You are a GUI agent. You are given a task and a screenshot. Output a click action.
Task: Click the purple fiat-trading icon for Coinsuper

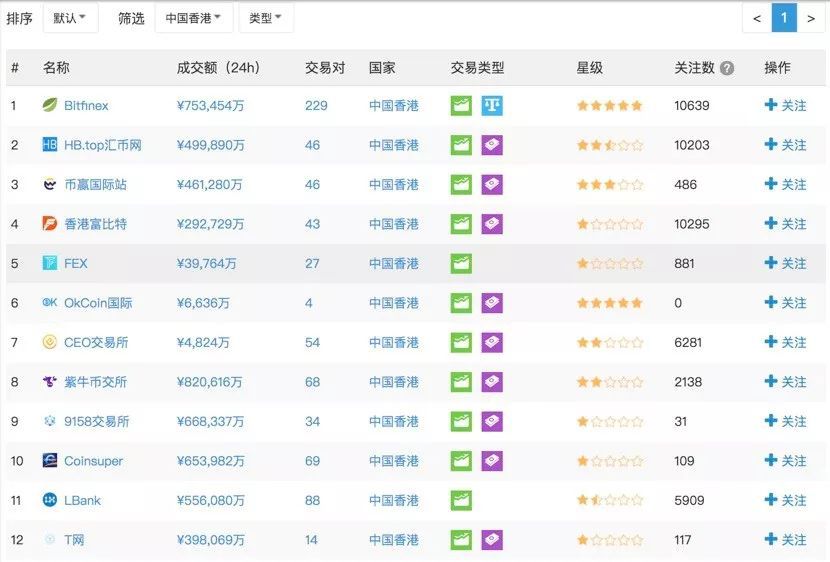click(x=492, y=461)
